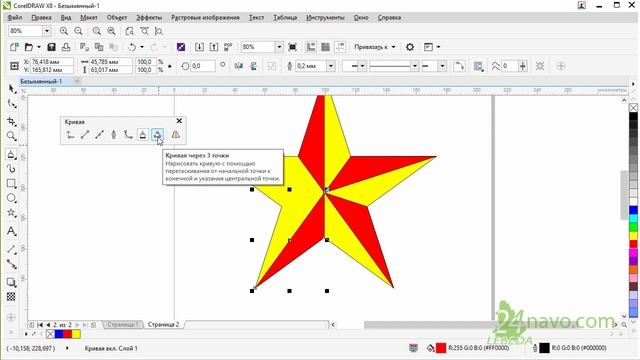Open the Эффекты menu
Viewport: 640px width, 360px height.
149,18
